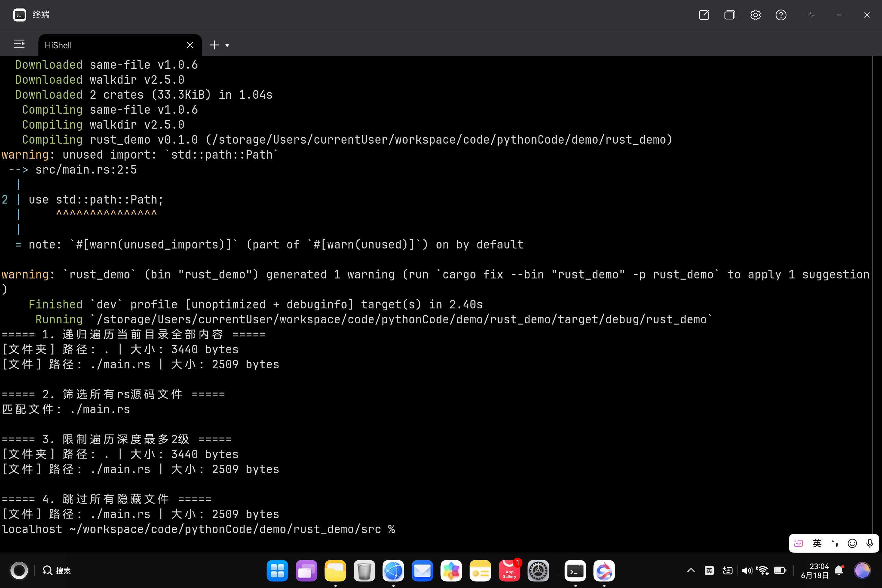The width and height of the screenshot is (882, 588).
Task: Open system Settings gear in dock
Action: 538,571
